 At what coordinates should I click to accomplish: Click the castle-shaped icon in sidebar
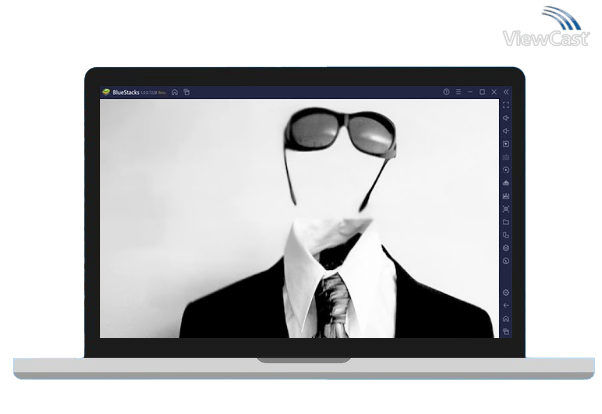[506, 196]
